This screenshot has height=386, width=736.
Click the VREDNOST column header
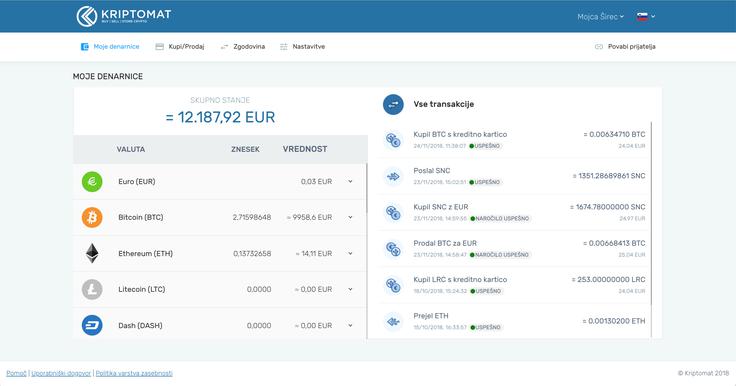305,149
